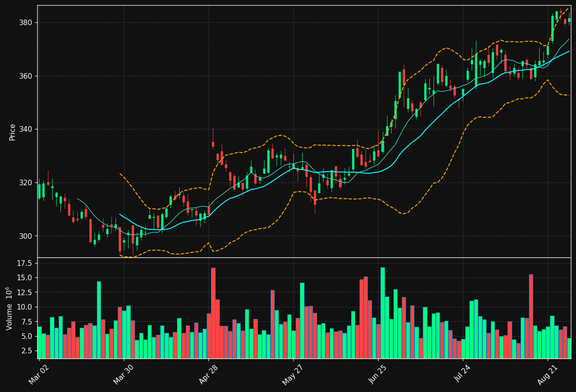Click the 'Aug 21' date label
Image resolution: width=576 pixels, height=392 pixels.
click(x=548, y=375)
